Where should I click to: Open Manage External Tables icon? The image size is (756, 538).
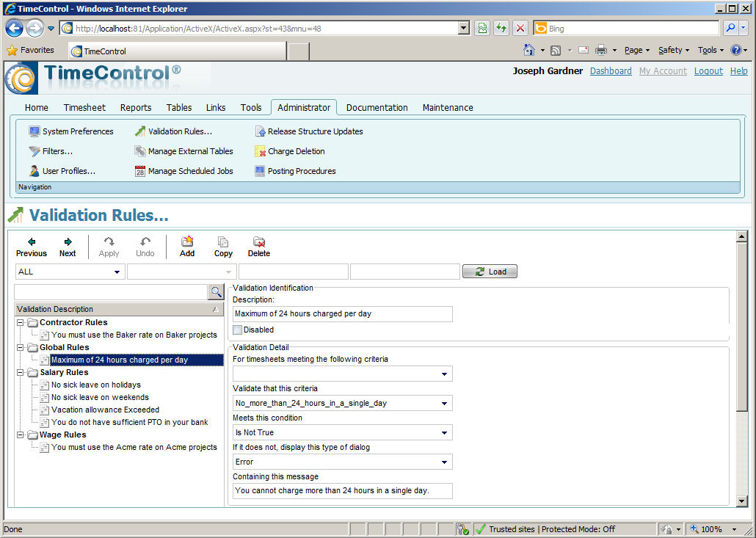click(x=140, y=151)
